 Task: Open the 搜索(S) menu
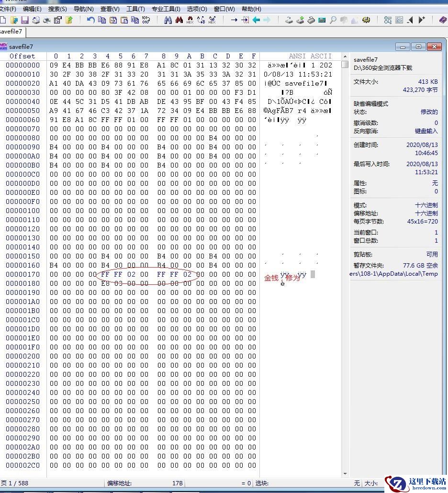57,9
